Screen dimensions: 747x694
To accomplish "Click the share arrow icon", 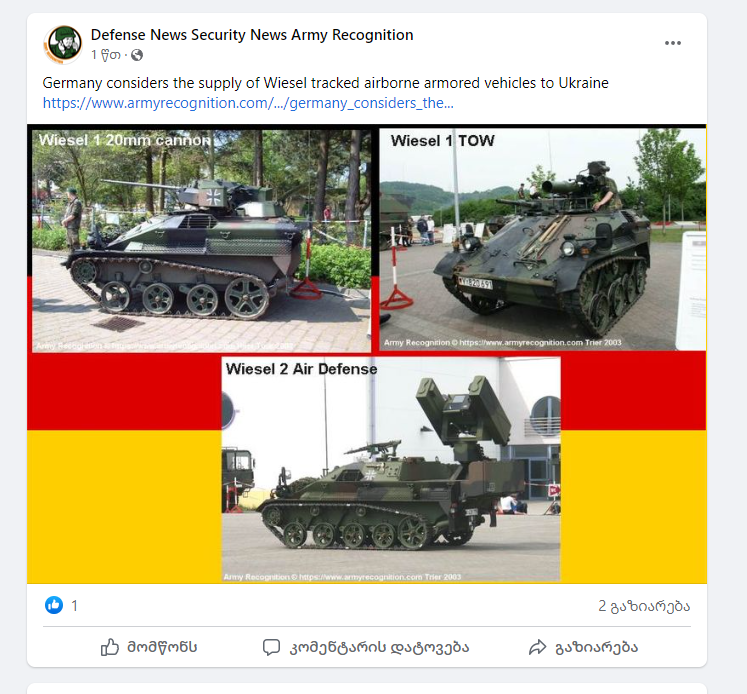I will (537, 647).
